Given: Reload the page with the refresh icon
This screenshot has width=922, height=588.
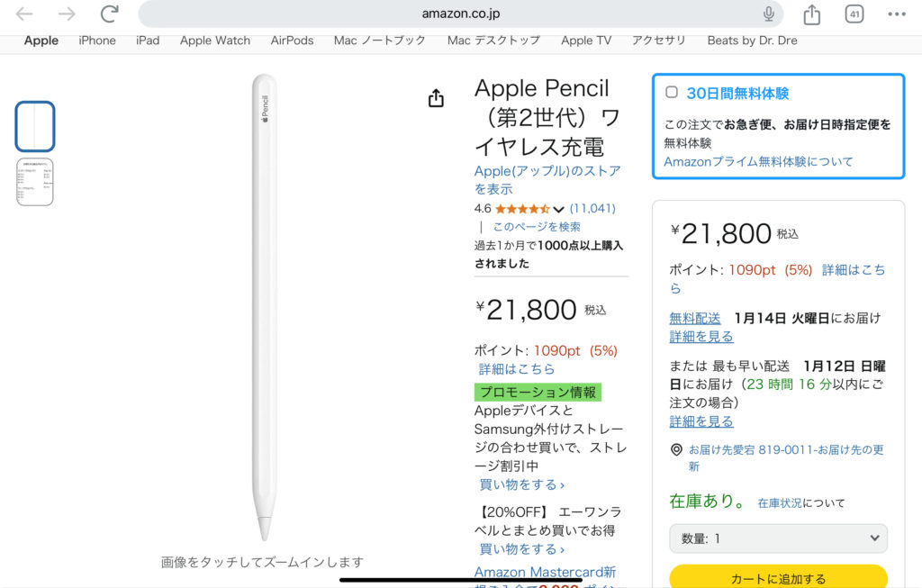Looking at the screenshot, I should click(109, 14).
